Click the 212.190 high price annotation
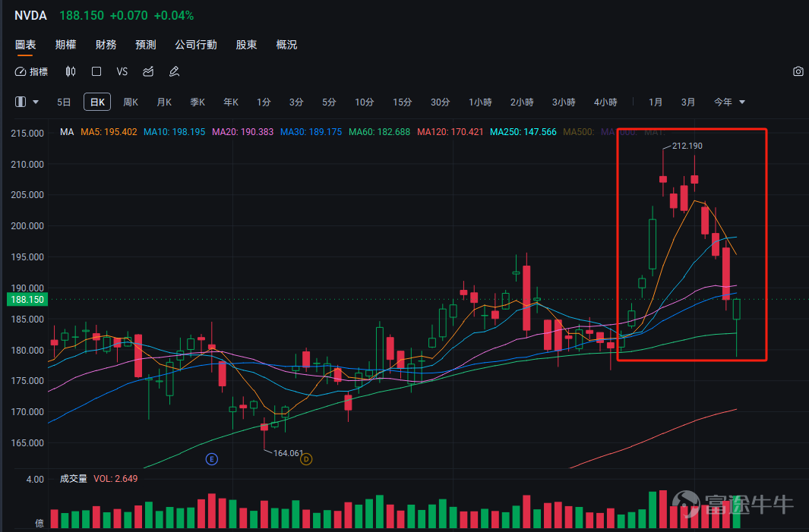 point(687,146)
